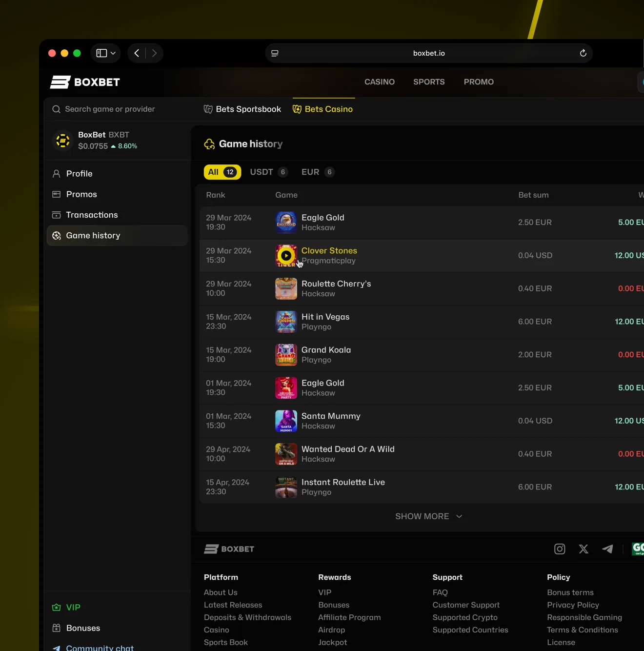Open the sidebar options dropdown chevron

pyautogui.click(x=113, y=53)
